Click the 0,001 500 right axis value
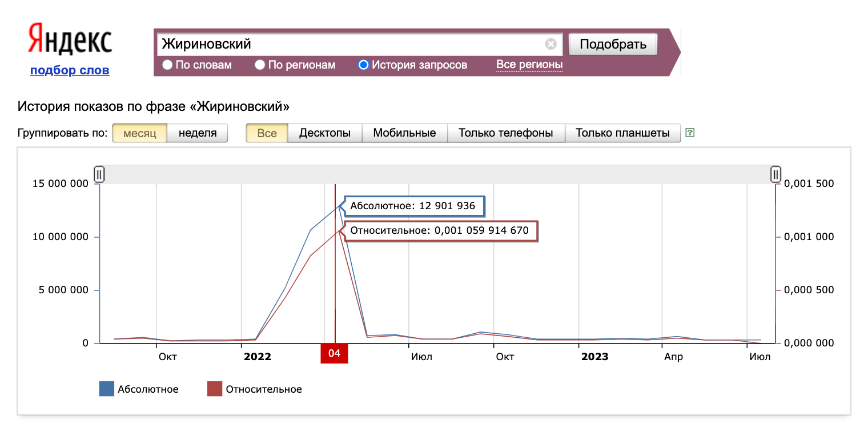This screenshot has height=439, width=868. (x=809, y=183)
